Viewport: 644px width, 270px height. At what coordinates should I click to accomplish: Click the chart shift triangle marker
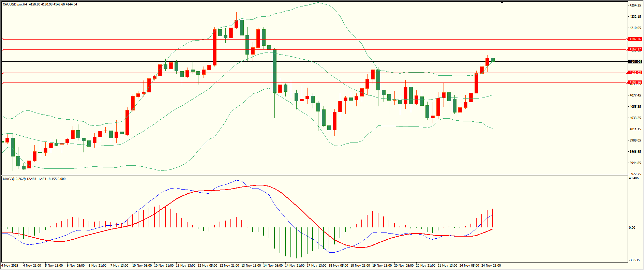click(502, 2)
